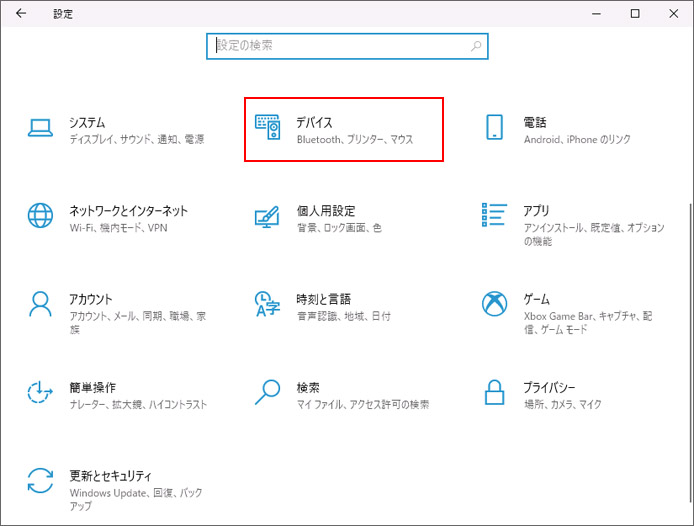Minimize the Settings window
The height and width of the screenshot is (526, 694).
click(596, 14)
